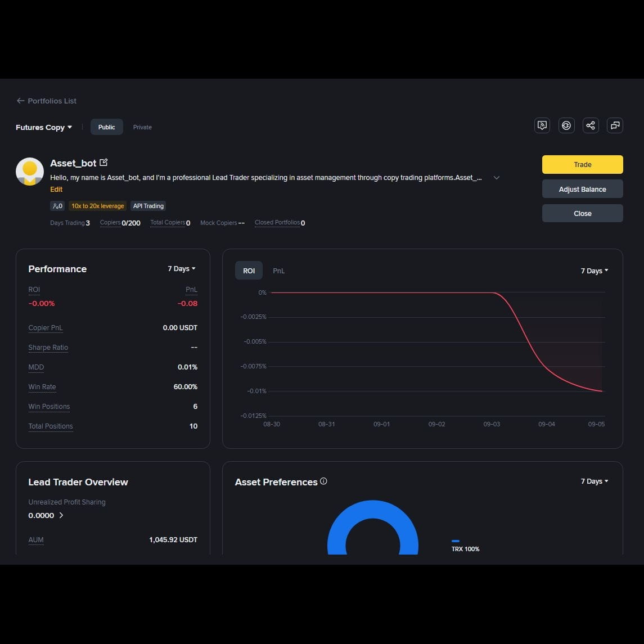Open Performance 7 Days dropdown
644x644 pixels.
click(182, 269)
